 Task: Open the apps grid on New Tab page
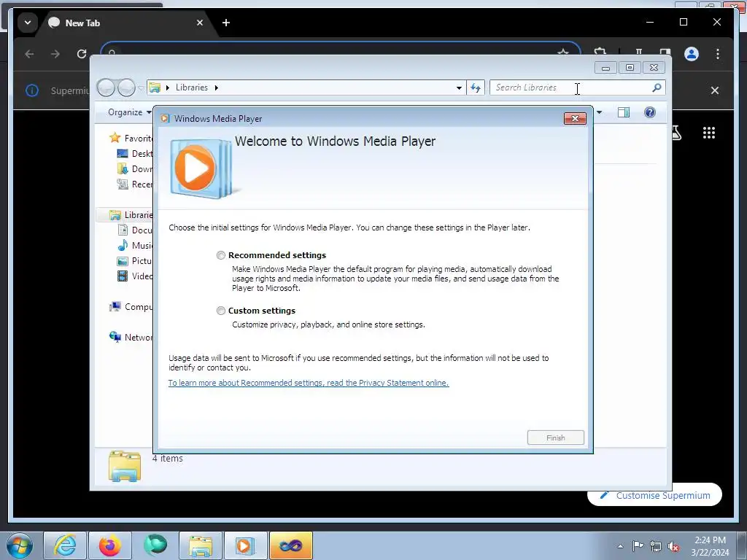click(x=709, y=133)
